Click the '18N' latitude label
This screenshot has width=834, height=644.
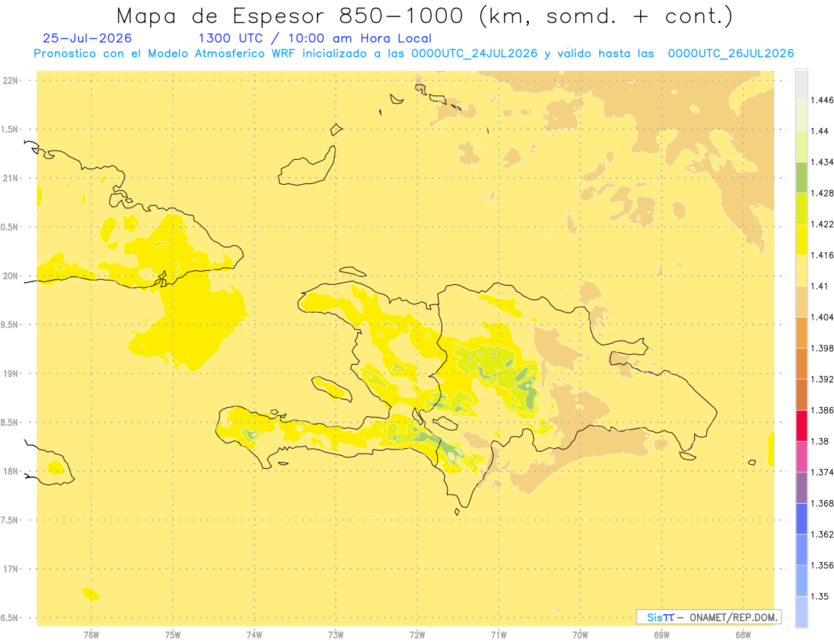[x=11, y=471]
